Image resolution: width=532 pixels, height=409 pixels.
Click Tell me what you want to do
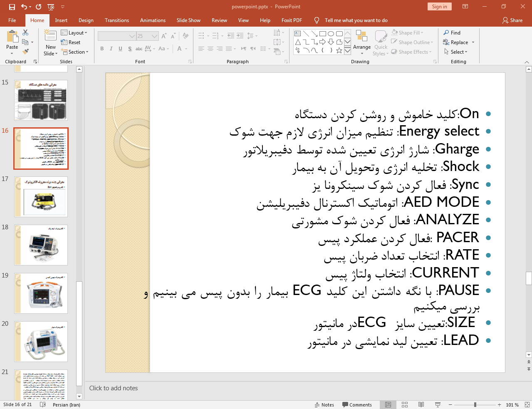pos(356,20)
